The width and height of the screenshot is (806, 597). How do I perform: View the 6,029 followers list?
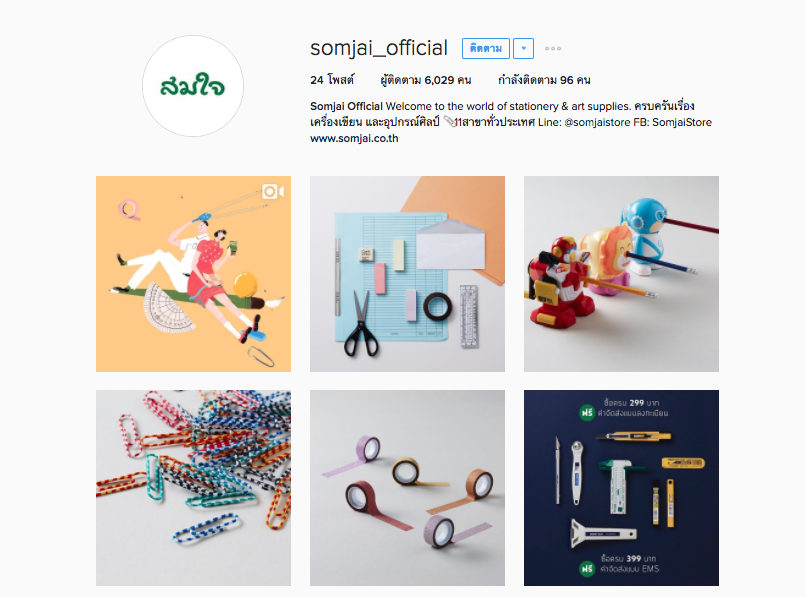(x=426, y=80)
